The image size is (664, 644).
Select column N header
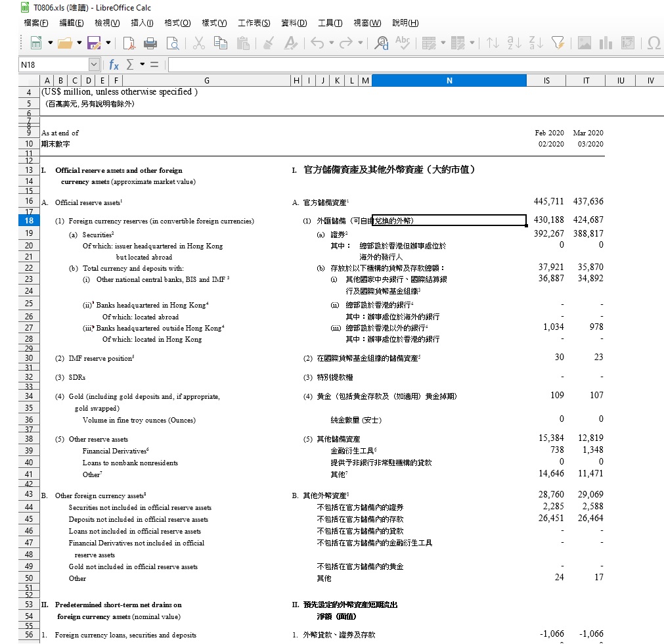(449, 80)
